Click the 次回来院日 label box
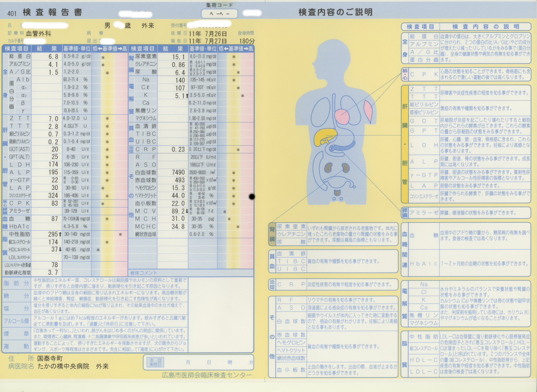 pyautogui.click(x=155, y=362)
